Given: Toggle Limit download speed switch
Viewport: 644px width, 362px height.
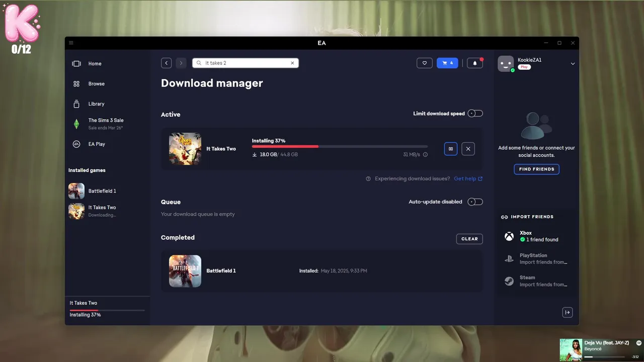Looking at the screenshot, I should tap(475, 114).
